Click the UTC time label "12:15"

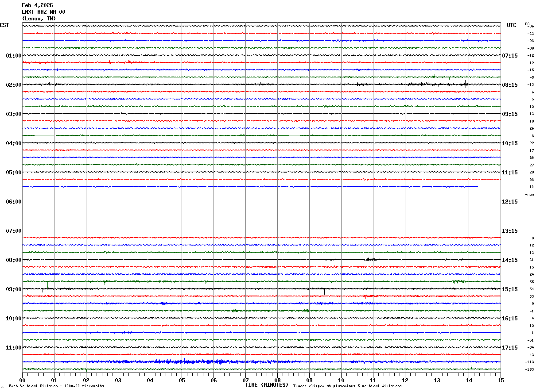click(510, 202)
